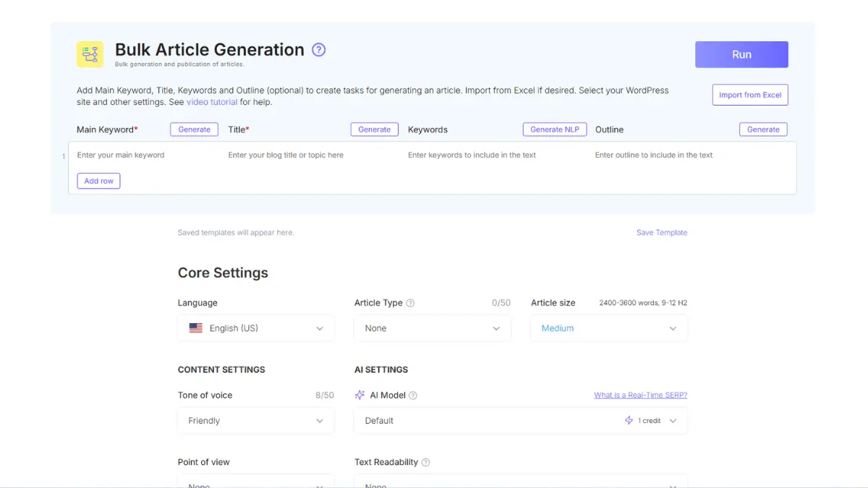Click the Text Readability info icon
868x488 pixels.
coord(425,463)
